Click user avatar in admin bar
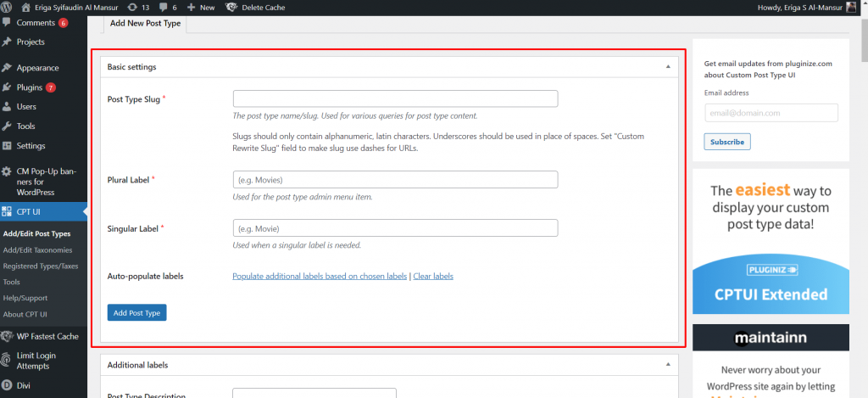868x398 pixels. click(x=852, y=8)
